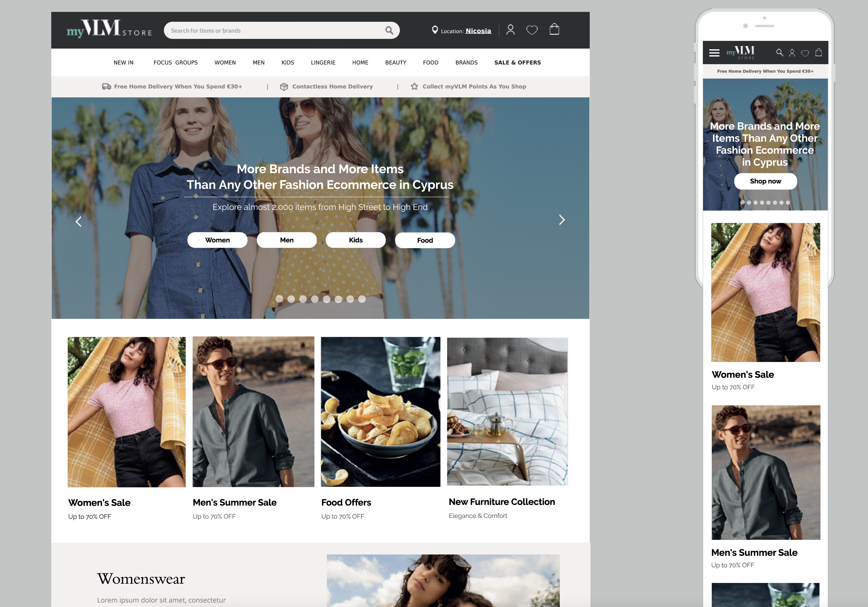Click the Contactless Home Delivery text
Screen dimensions: 868x607
point(332,87)
